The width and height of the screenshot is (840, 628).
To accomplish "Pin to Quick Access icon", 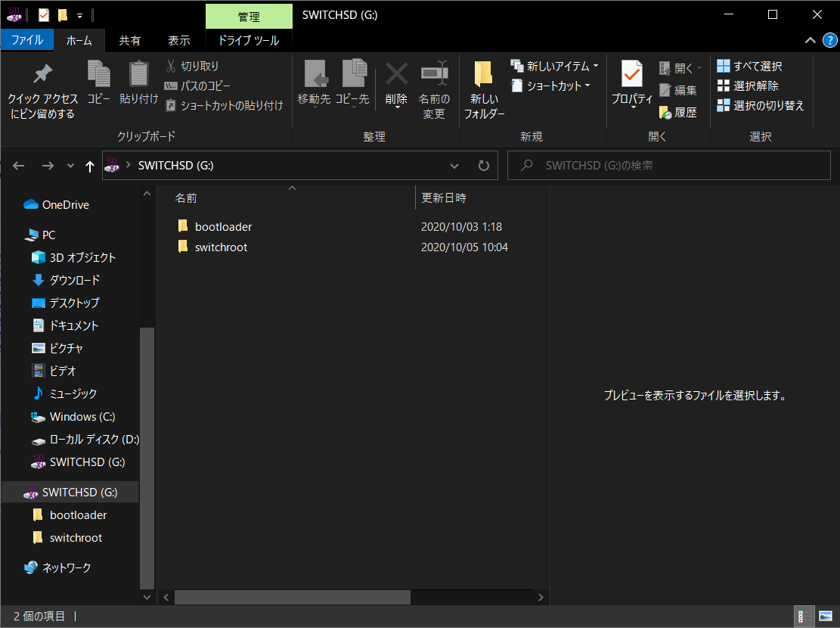I will pyautogui.click(x=42, y=74).
